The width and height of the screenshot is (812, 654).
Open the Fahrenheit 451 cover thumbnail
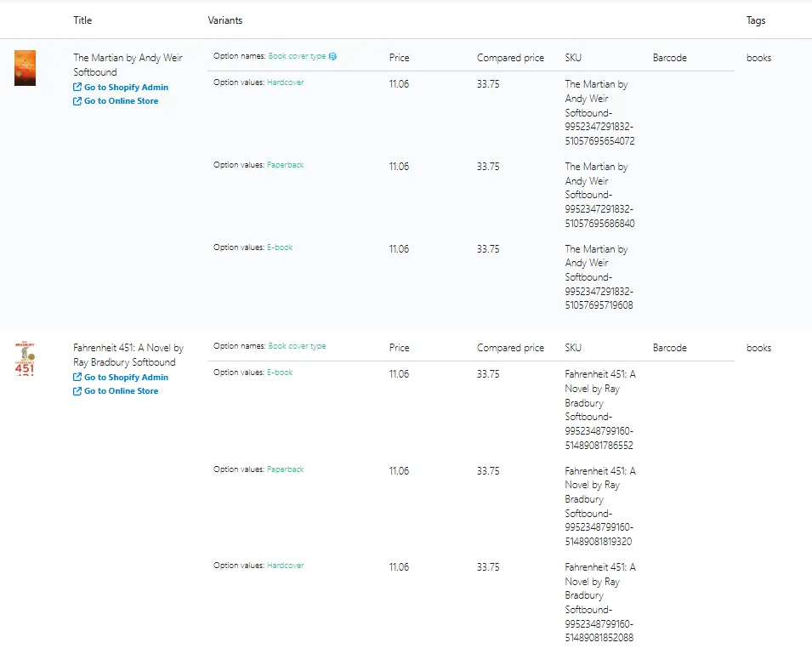pyautogui.click(x=25, y=358)
